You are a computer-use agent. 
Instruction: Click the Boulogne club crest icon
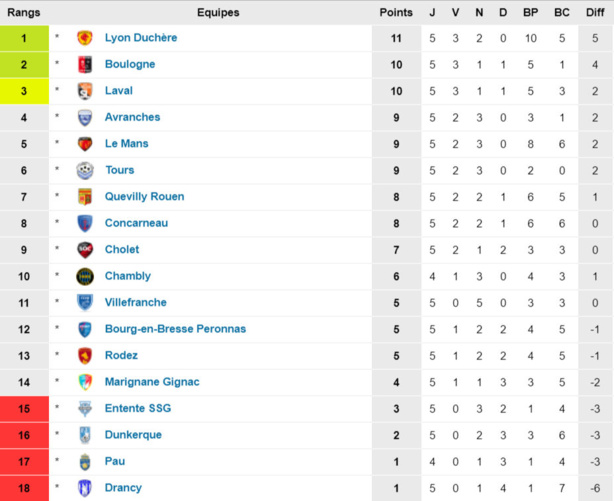[85, 64]
